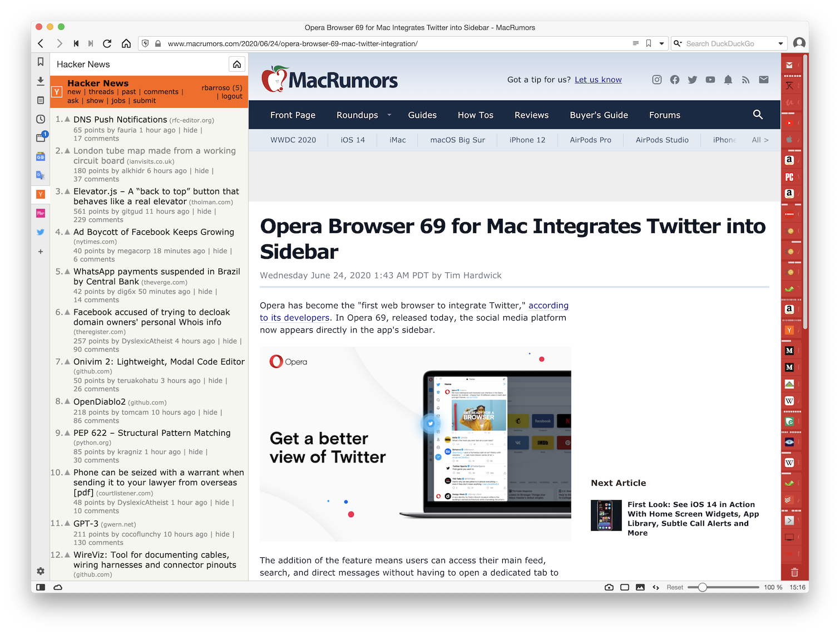The height and width of the screenshot is (634, 840).
Task: Adjust the page zoom slider handle
Action: point(702,587)
